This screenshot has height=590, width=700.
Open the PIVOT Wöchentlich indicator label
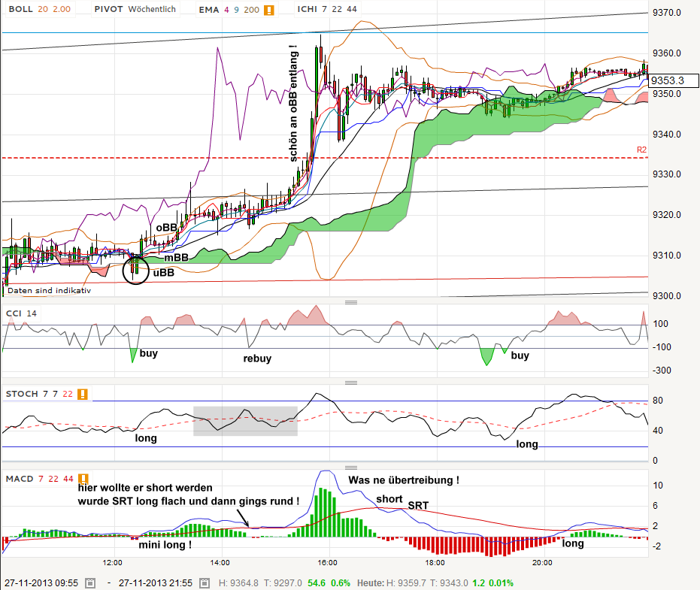tap(135, 9)
